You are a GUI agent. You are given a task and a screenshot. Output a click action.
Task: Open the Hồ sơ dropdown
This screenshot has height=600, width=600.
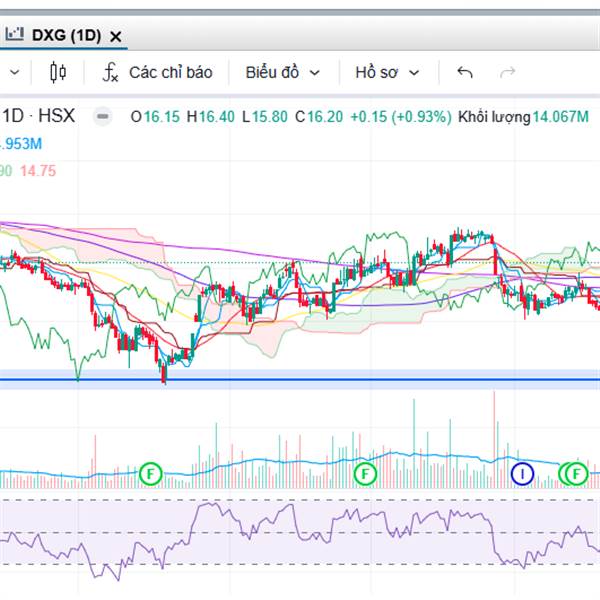[x=387, y=72]
